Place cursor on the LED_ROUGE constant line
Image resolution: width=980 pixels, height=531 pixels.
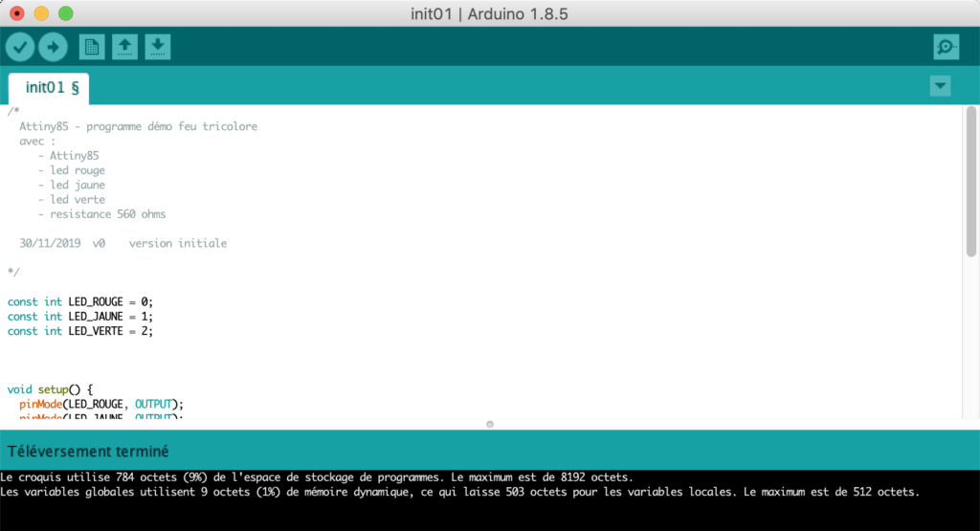coord(80,301)
